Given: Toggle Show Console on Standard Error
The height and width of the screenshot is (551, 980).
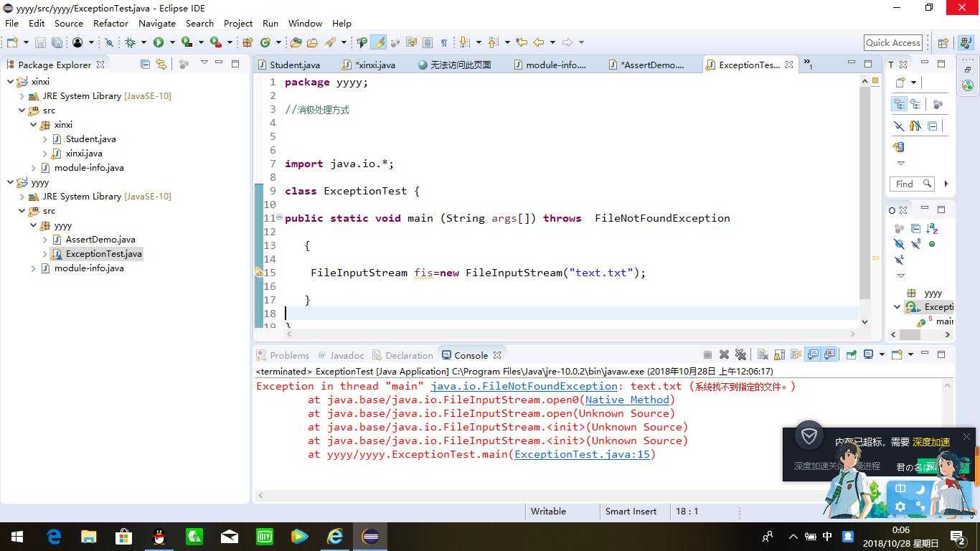Looking at the screenshot, I should [830, 354].
